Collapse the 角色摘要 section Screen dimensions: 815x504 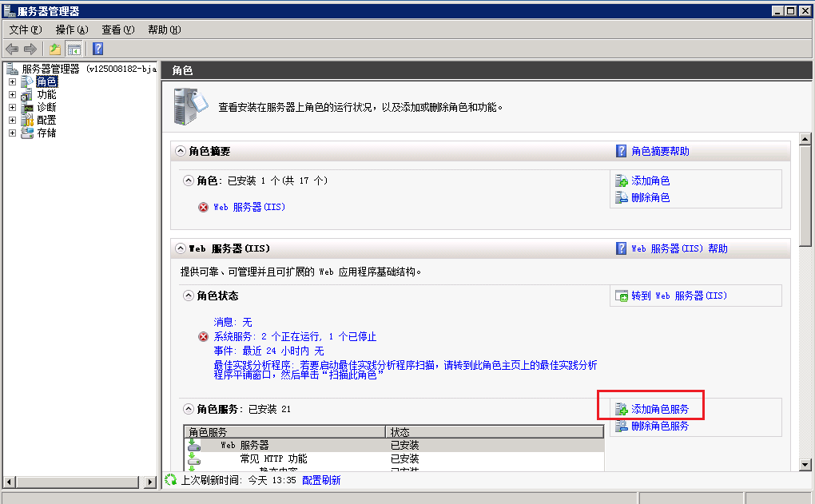(x=181, y=151)
